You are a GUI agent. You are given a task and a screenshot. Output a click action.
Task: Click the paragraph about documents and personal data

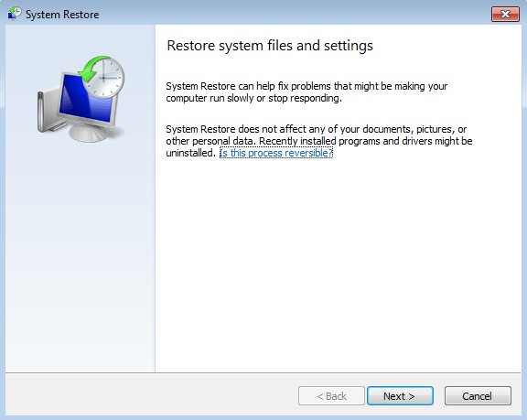[319, 141]
